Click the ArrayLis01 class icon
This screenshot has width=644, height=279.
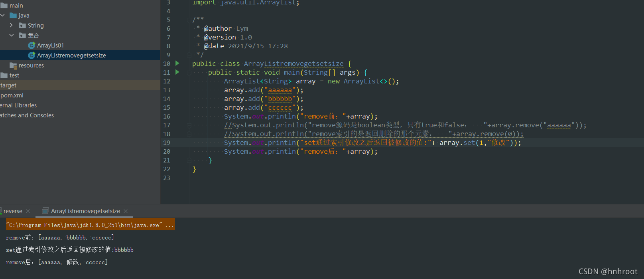[x=32, y=46]
